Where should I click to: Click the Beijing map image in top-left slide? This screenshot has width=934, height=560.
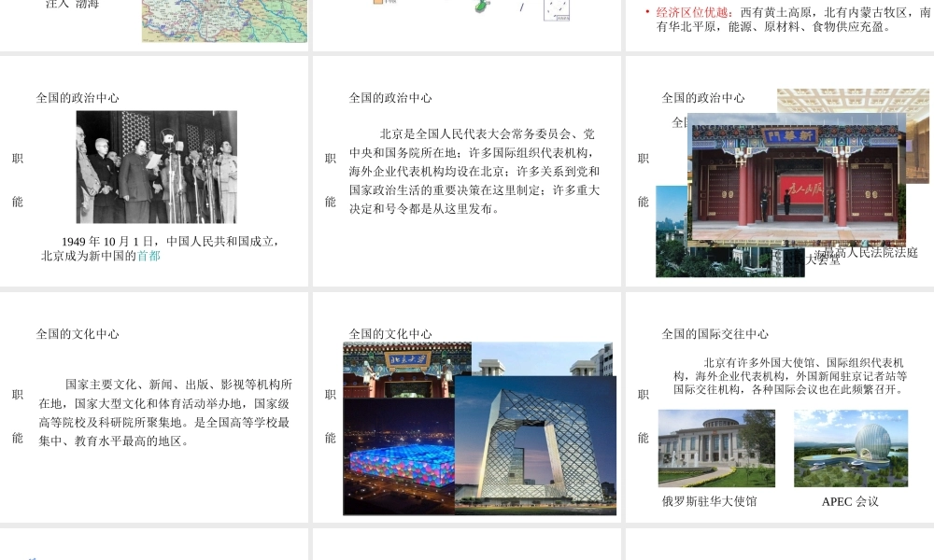click(224, 21)
